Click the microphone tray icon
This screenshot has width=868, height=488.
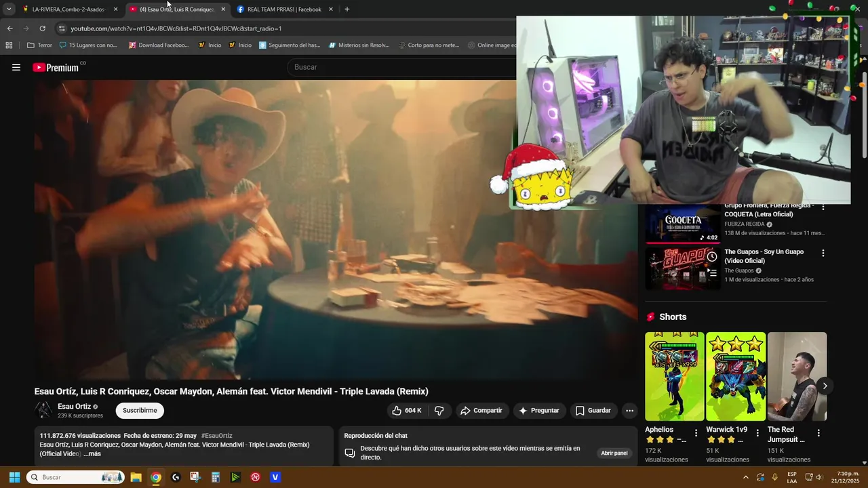[x=774, y=477]
